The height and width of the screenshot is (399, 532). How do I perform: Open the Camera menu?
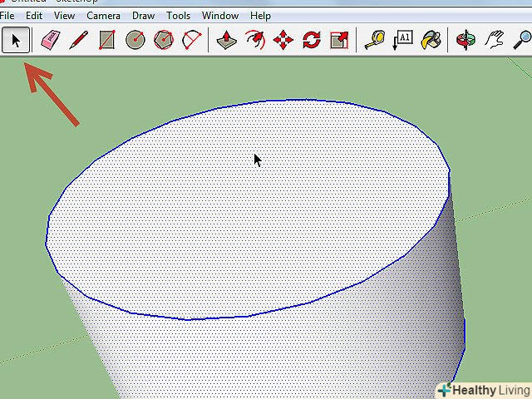pos(103,16)
